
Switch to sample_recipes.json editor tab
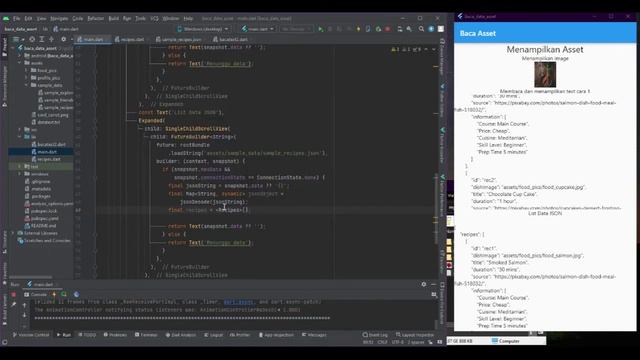179,40
